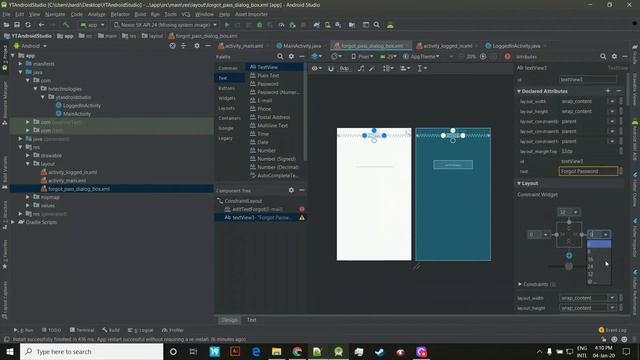The height and width of the screenshot is (360, 640).
Task: Click the green hammer Make Project icon
Action: point(66,25)
